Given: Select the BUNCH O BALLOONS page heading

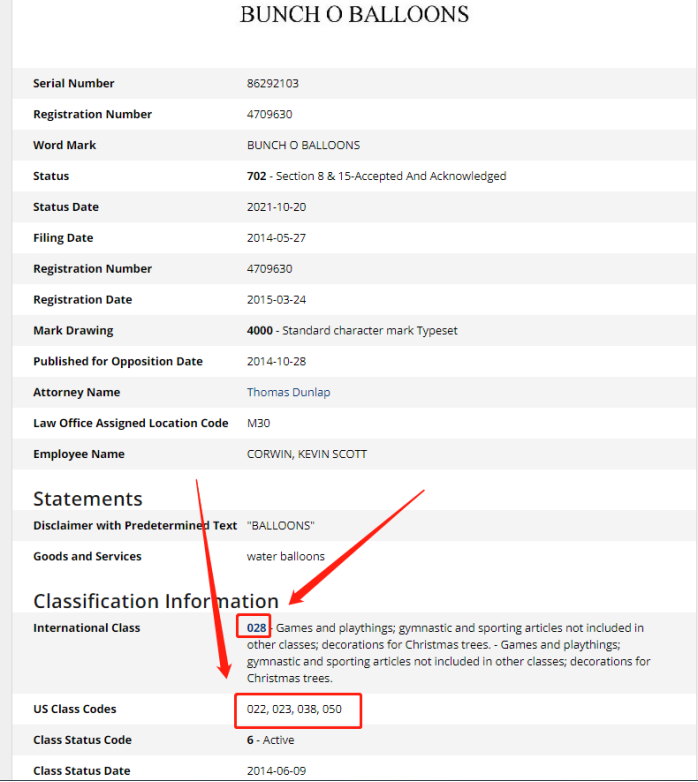Looking at the screenshot, I should (x=354, y=14).
